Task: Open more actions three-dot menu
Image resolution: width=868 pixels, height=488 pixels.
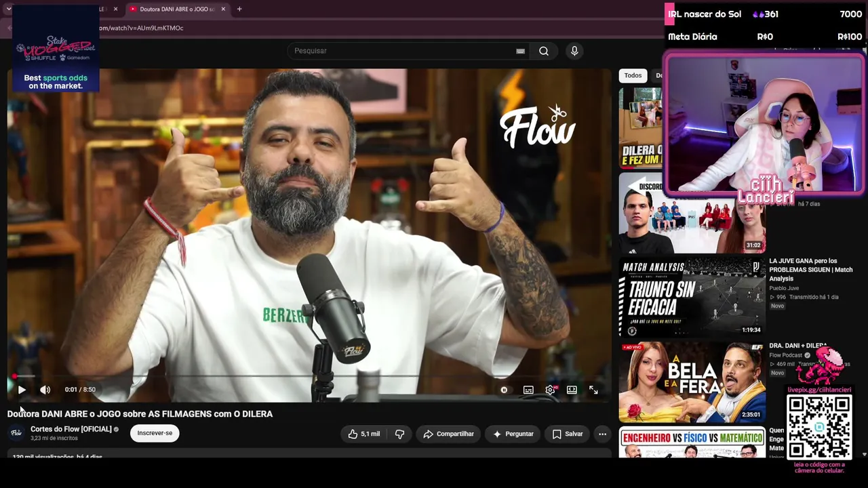Action: (x=602, y=434)
